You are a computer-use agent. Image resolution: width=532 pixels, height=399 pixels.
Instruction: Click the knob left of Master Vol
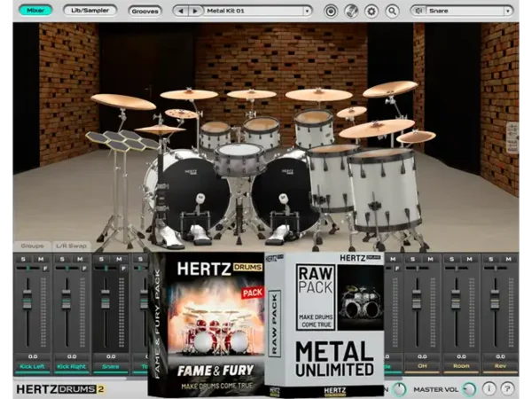point(399,389)
